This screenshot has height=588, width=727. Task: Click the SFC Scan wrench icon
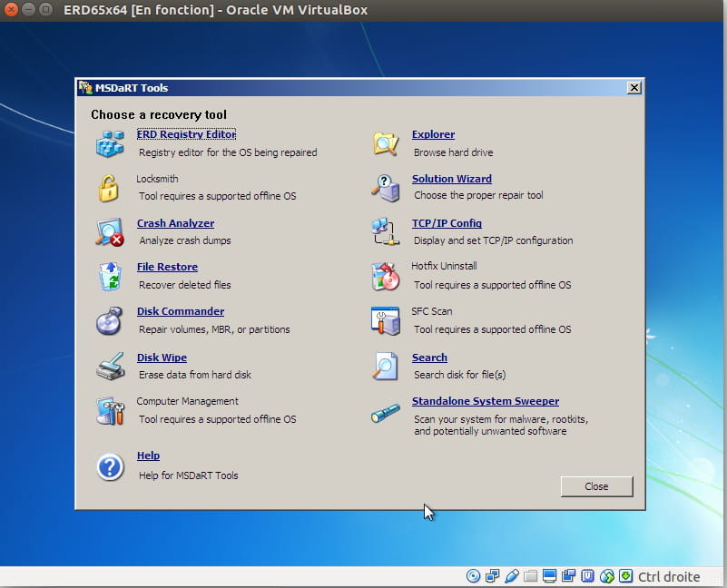point(386,320)
